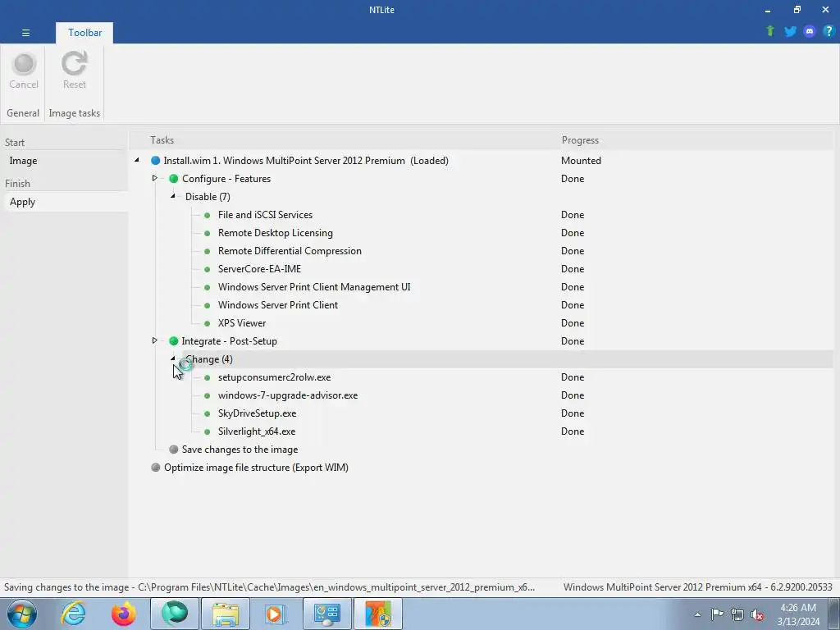Click the 'Change (4)' group label
The height and width of the screenshot is (630, 840).
coord(209,359)
